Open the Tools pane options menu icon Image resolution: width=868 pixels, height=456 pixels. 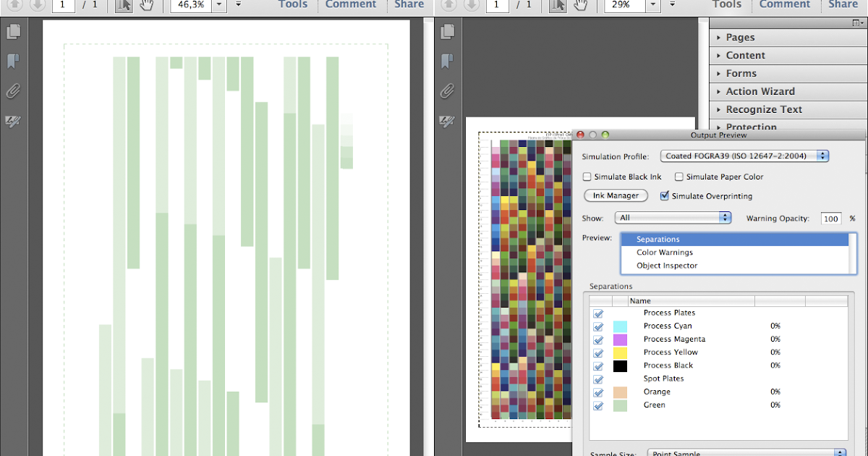point(856,23)
